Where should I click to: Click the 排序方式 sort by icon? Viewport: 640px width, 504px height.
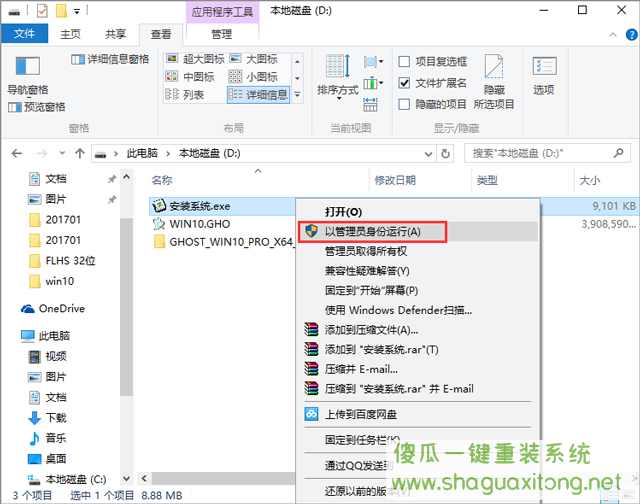coord(337,73)
